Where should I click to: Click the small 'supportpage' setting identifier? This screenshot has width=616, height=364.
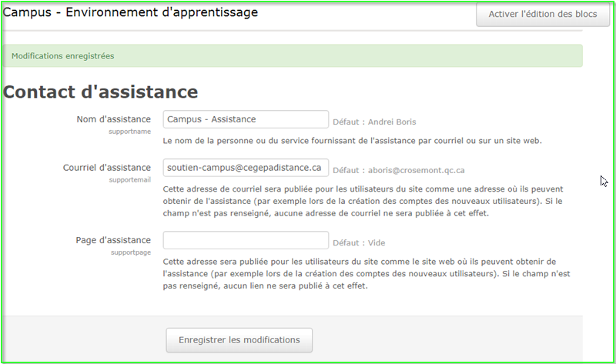pos(130,253)
